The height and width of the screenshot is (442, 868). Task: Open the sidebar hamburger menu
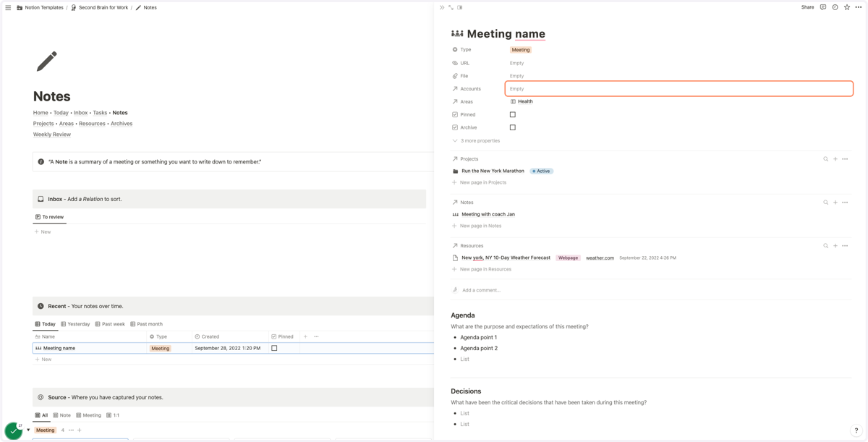pos(8,7)
